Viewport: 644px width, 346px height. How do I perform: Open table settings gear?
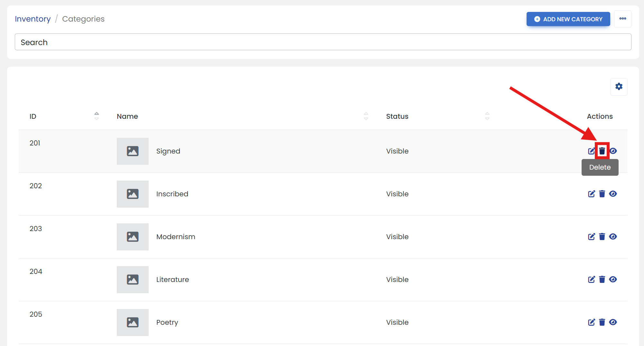coord(619,87)
